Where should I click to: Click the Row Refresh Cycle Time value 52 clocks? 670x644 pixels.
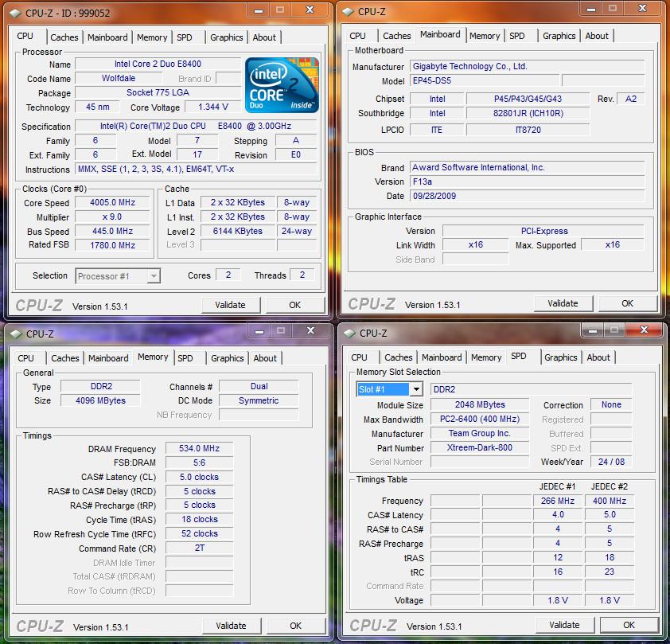199,533
